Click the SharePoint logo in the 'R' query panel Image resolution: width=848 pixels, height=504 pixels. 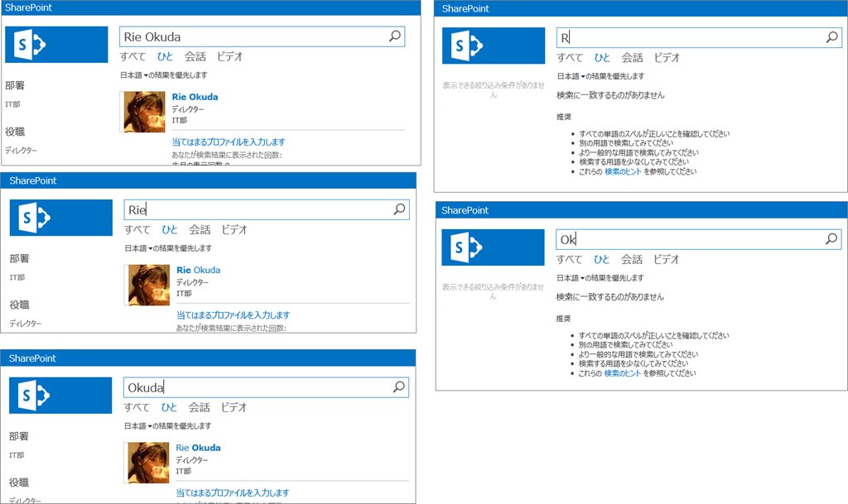[x=494, y=46]
